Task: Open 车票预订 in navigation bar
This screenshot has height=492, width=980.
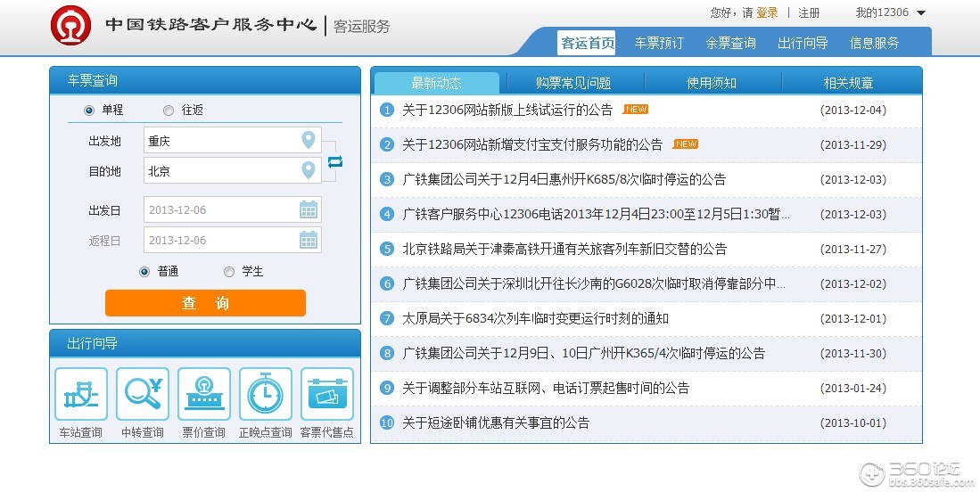Action: point(659,43)
